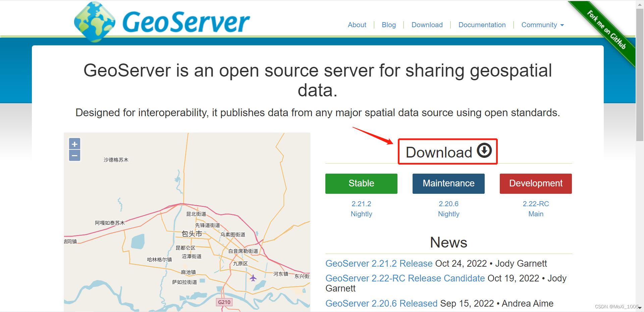This screenshot has height=312, width=644.
Task: Click the G210 highway shield on map
Action: point(224,302)
